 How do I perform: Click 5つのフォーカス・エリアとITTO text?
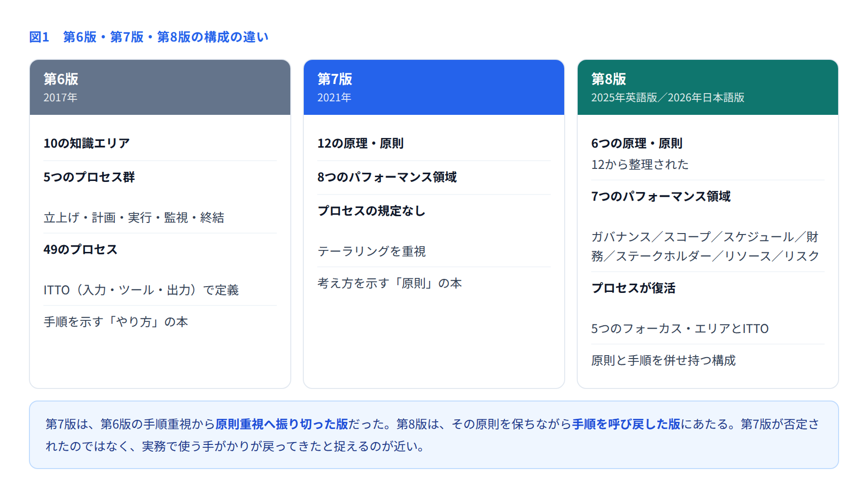[680, 329]
